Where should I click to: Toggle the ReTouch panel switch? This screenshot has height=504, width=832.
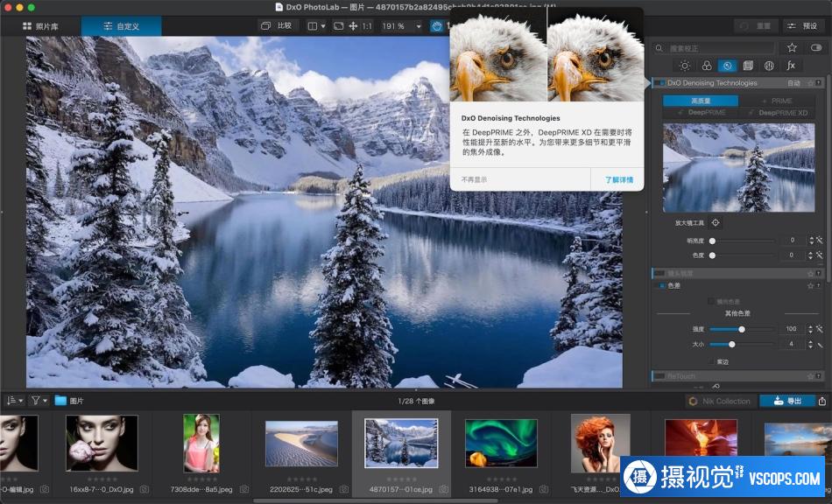pos(659,376)
